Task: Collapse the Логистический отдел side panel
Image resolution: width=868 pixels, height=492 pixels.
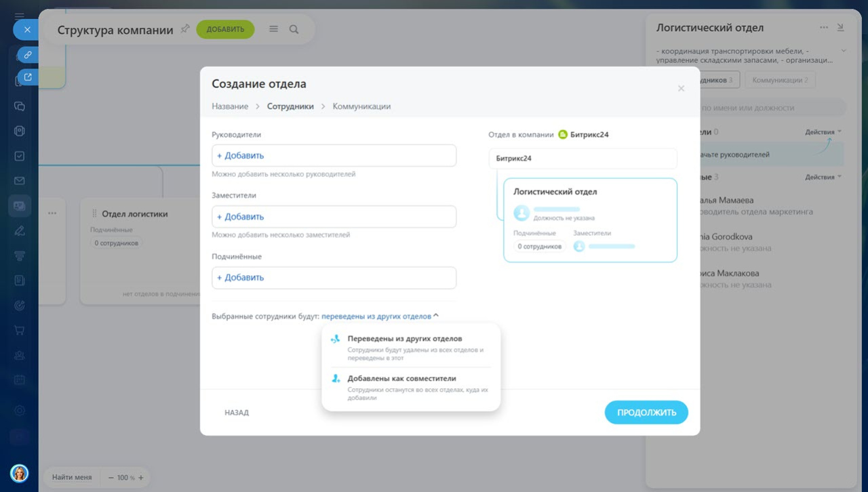Action: [x=841, y=28]
